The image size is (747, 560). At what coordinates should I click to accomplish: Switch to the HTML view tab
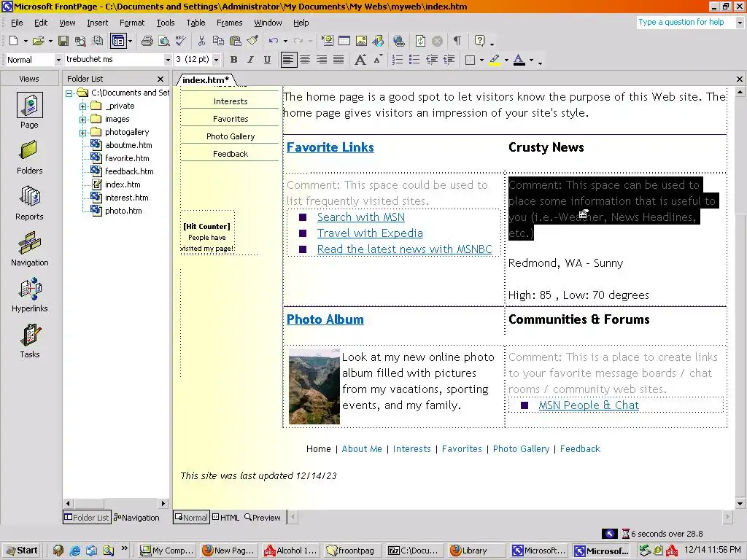tap(226, 518)
